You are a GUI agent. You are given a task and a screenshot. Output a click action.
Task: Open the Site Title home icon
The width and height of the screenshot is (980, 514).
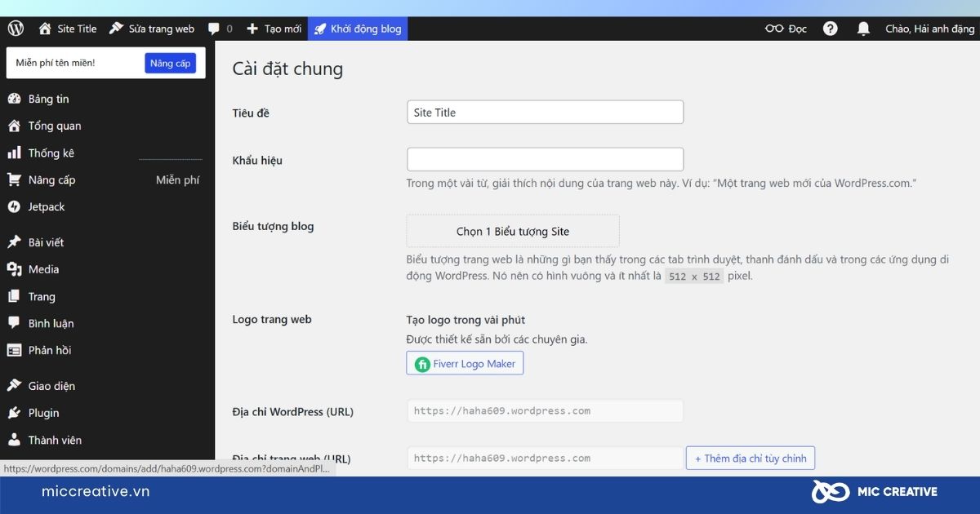point(45,29)
